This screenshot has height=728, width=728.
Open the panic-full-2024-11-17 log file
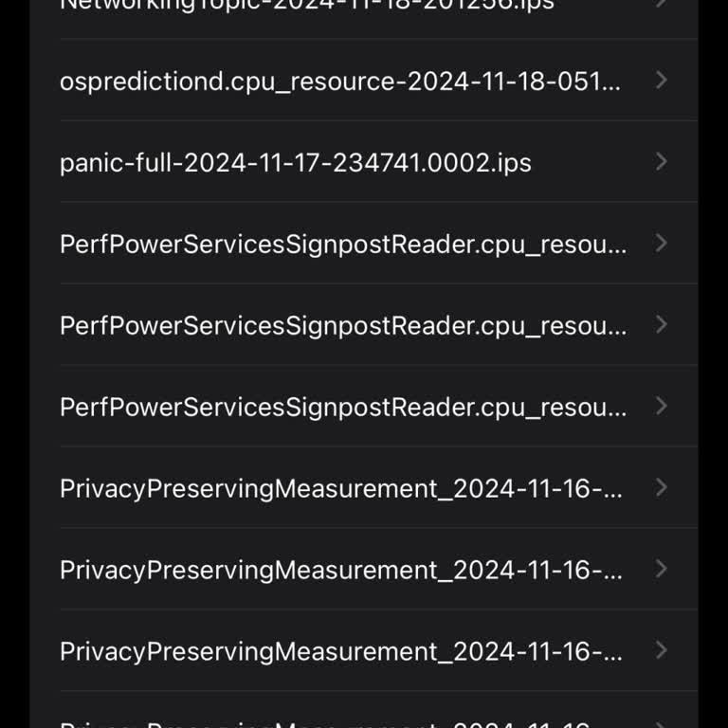(x=296, y=163)
